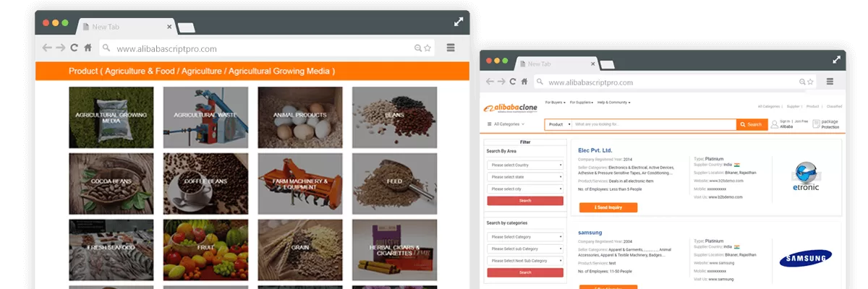Click reload icon in left browser window

pyautogui.click(x=74, y=48)
